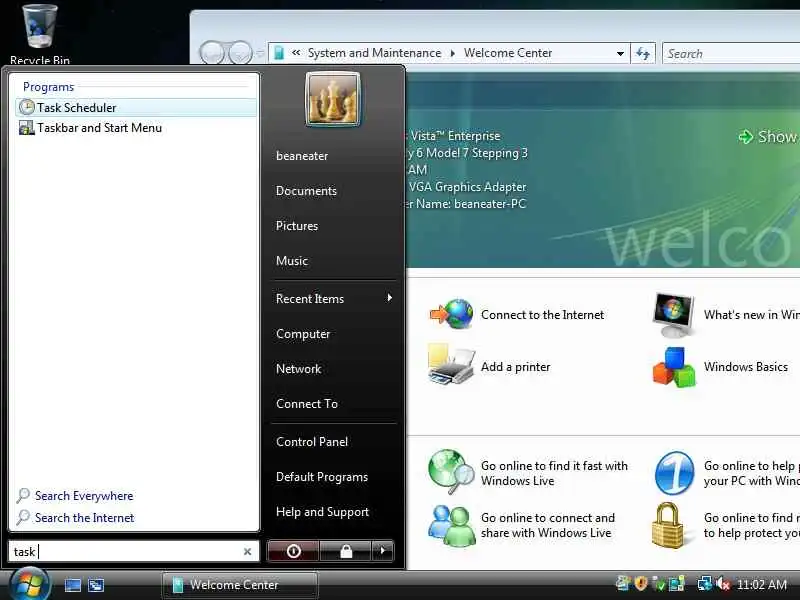Click Welcome Center in breadcrumb
The height and width of the screenshot is (600, 800).
508,53
